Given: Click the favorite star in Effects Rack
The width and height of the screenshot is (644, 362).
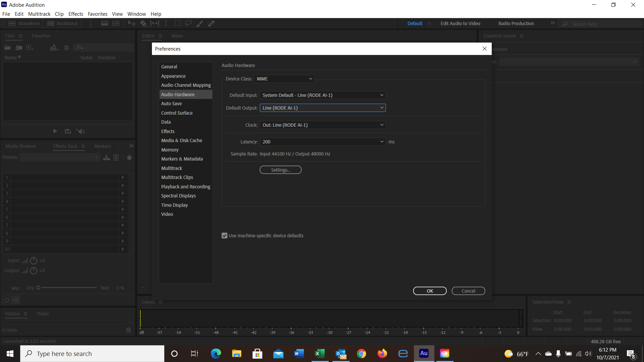Looking at the screenshot, I should (x=129, y=157).
